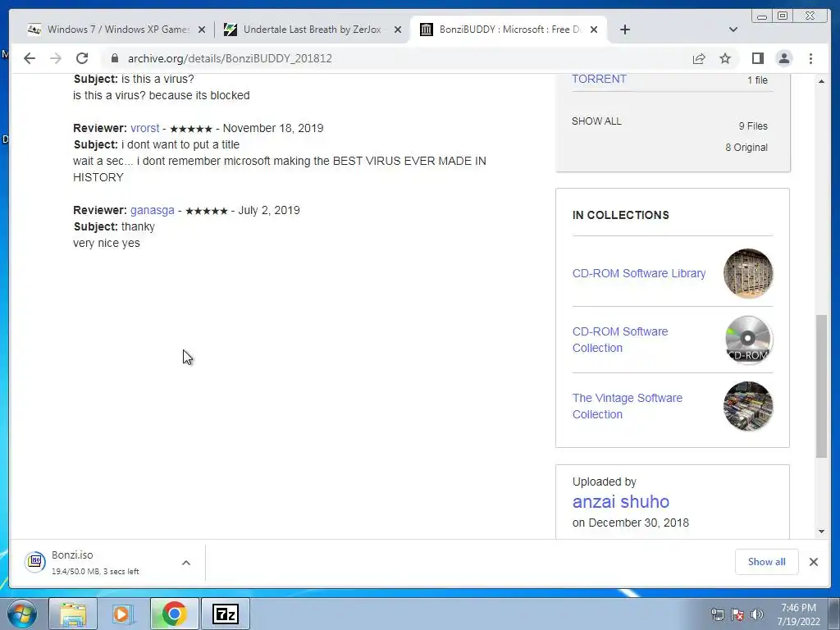Click the vertical scrollbar thumb

[x=821, y=386]
